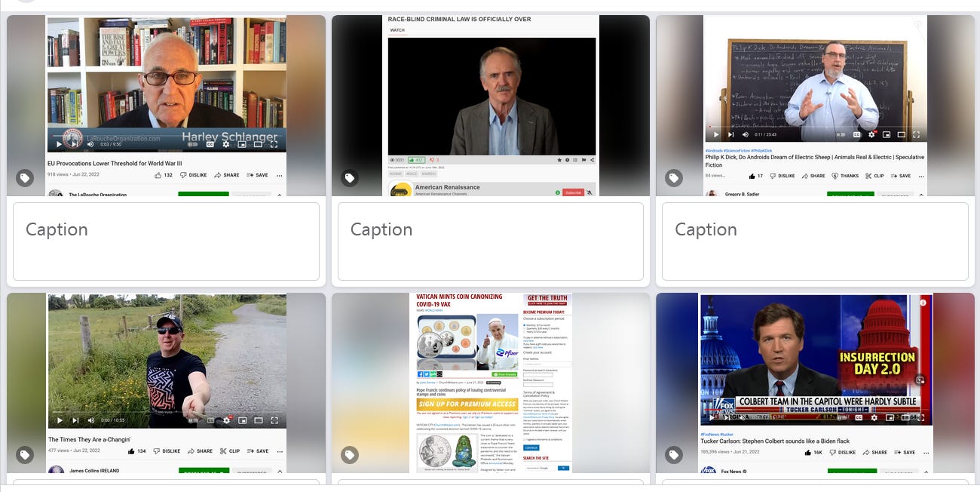Viewport: 980px width, 492px height.
Task: Click CC captions icon in Philip K Dick video
Action: pos(856,134)
